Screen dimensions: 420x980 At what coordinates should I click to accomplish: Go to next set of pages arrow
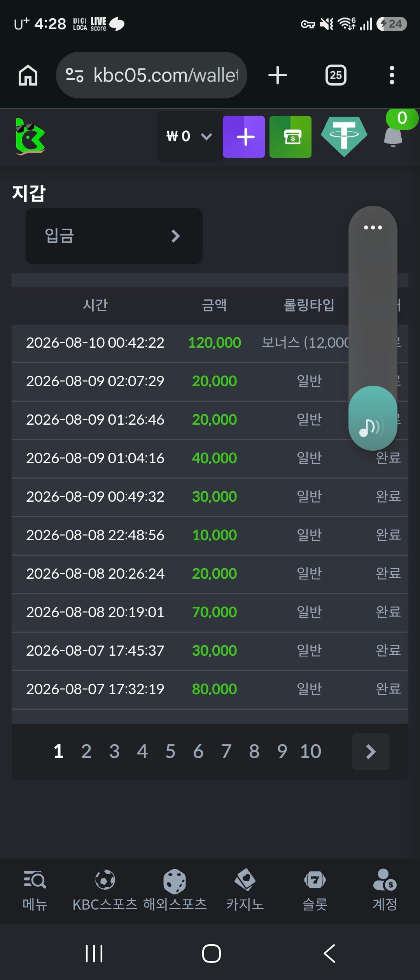tap(371, 752)
